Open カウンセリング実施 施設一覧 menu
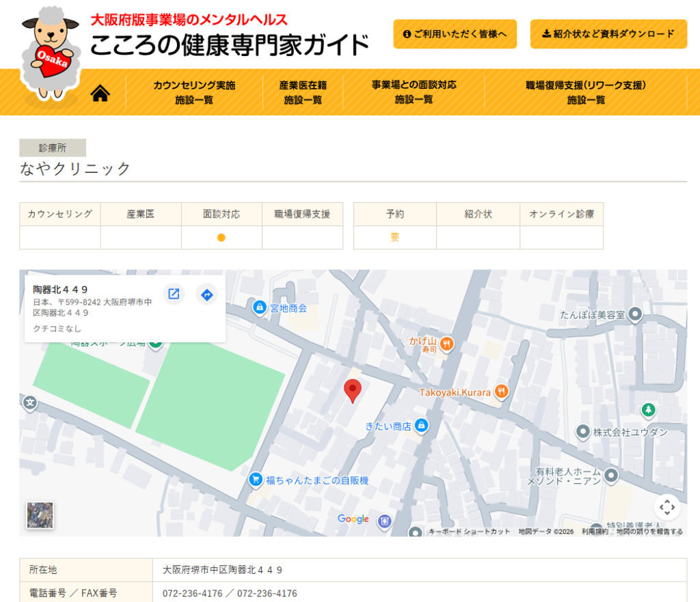Viewport: 700px width, 602px height. tap(194, 92)
